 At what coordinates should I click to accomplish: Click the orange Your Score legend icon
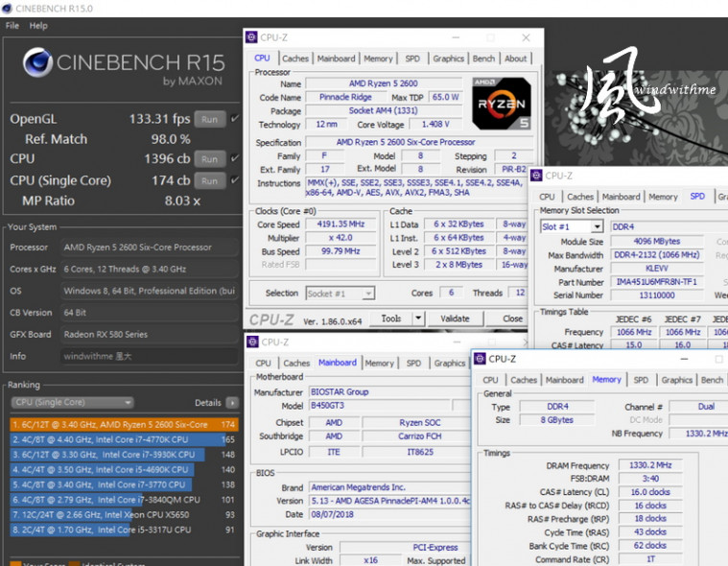point(15,562)
